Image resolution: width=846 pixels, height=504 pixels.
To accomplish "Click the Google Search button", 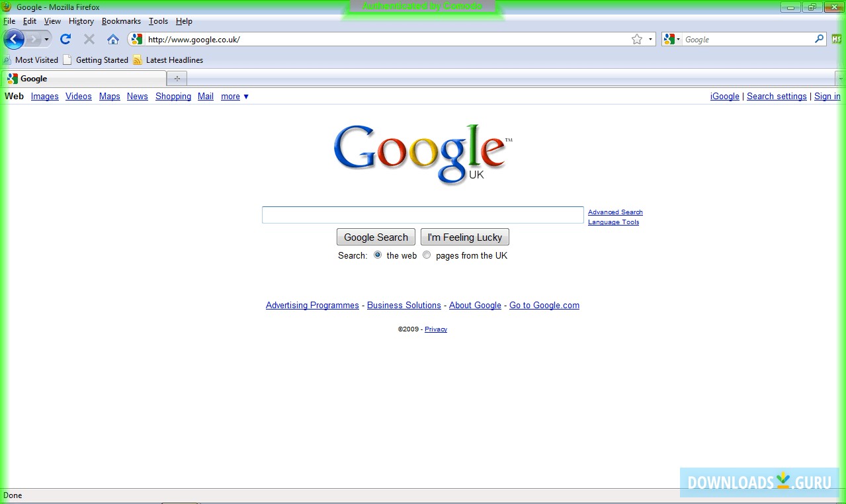I will (376, 237).
